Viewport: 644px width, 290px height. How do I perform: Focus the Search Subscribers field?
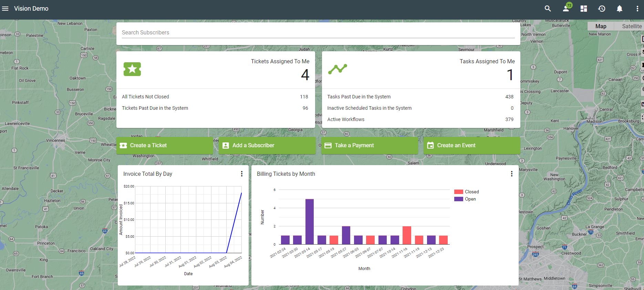(x=318, y=33)
